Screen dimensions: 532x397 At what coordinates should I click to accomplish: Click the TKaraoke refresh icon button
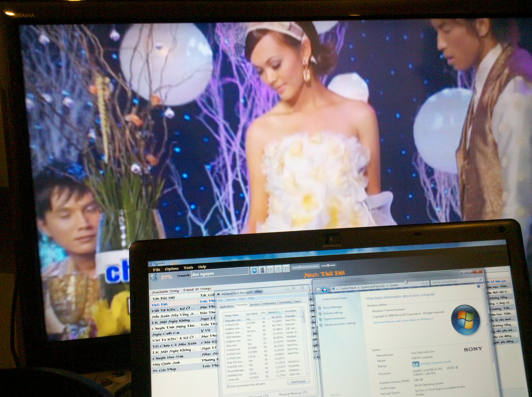(x=254, y=270)
